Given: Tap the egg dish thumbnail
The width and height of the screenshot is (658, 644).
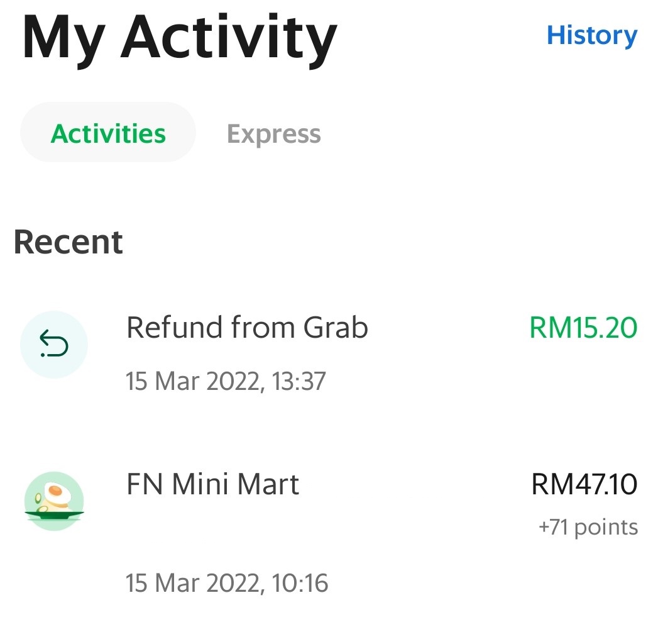Looking at the screenshot, I should [54, 501].
